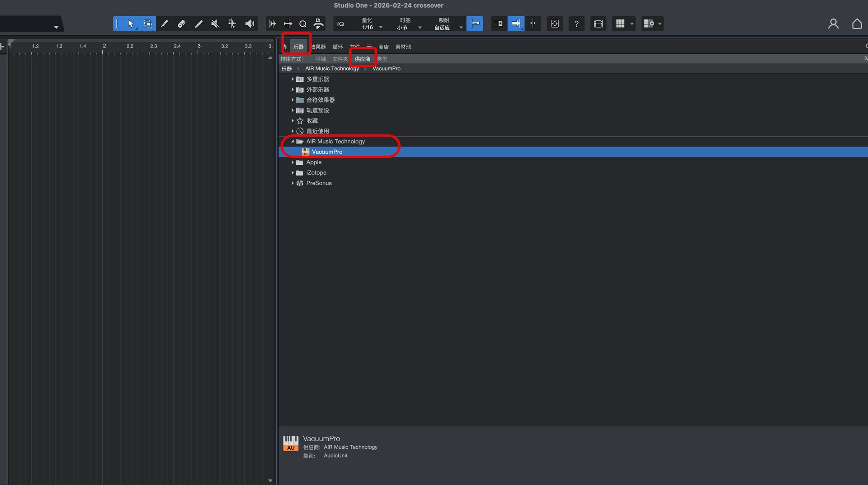The width and height of the screenshot is (868, 485).
Task: Select the Listen speaker tool
Action: coord(250,24)
